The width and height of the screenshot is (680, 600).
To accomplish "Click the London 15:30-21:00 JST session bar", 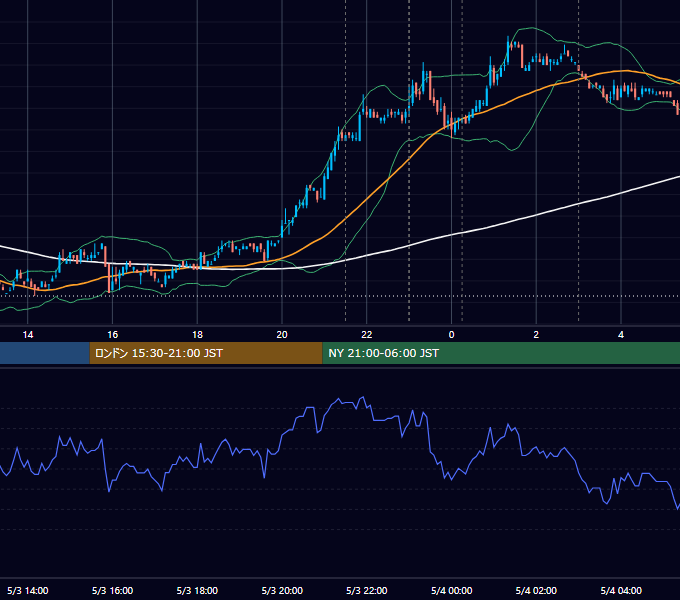I will 206,353.
